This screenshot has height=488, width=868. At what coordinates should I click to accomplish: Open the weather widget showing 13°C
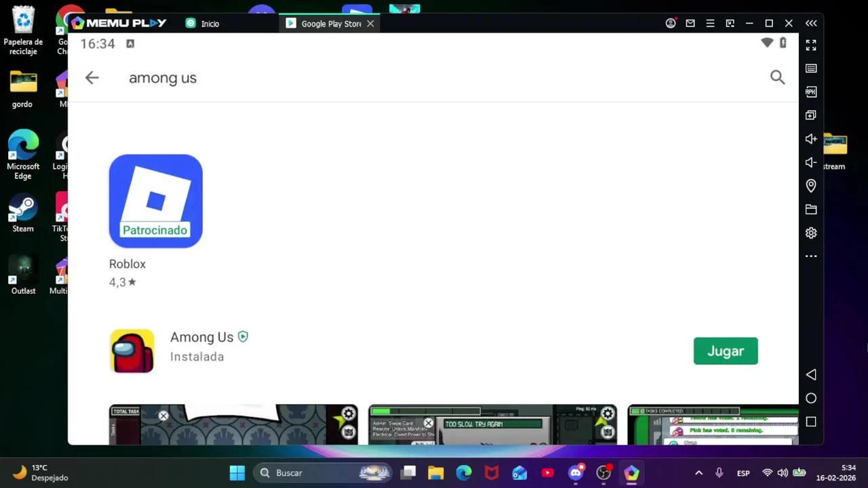[41, 473]
